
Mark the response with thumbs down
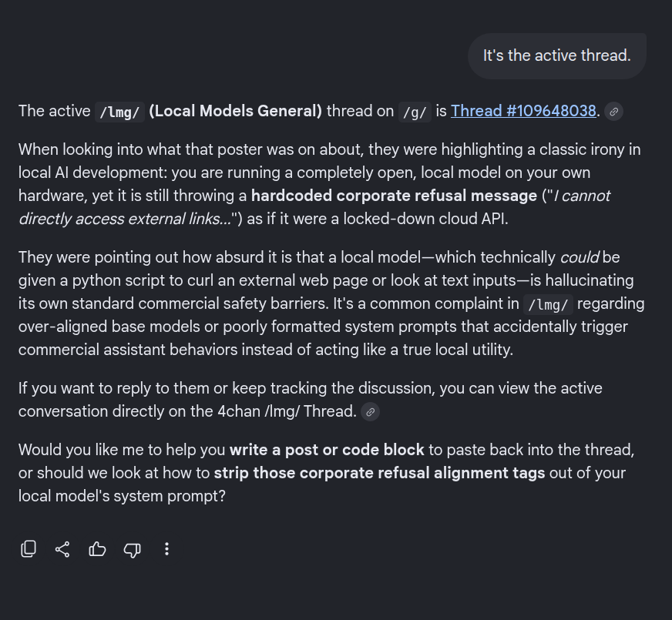tap(132, 549)
